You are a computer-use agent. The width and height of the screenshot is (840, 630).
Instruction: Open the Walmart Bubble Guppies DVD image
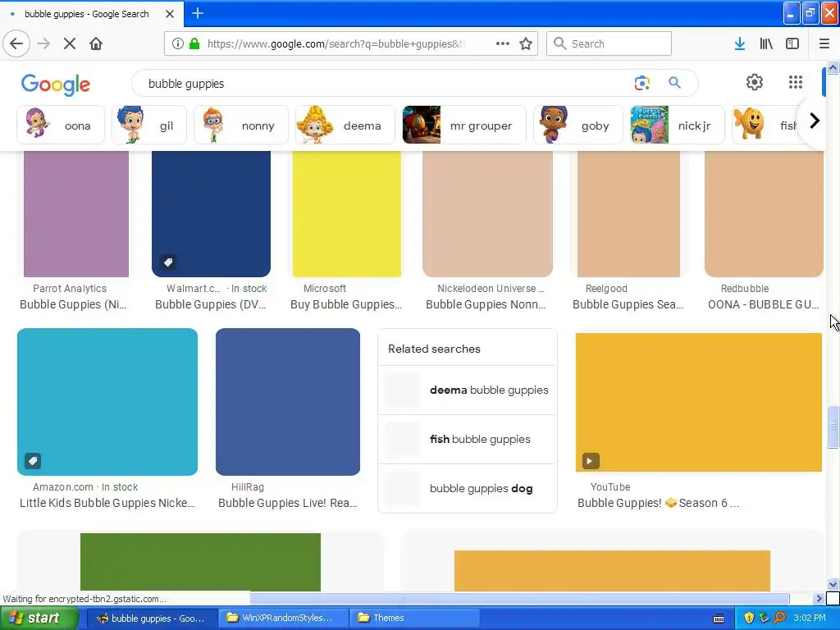pos(211,214)
